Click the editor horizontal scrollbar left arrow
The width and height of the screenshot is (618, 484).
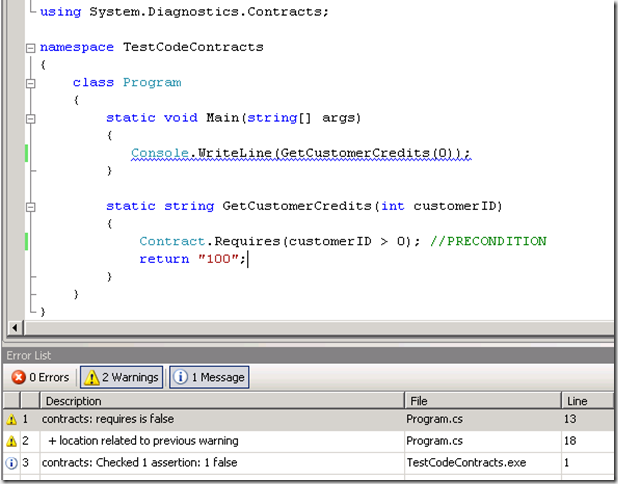coord(14,328)
